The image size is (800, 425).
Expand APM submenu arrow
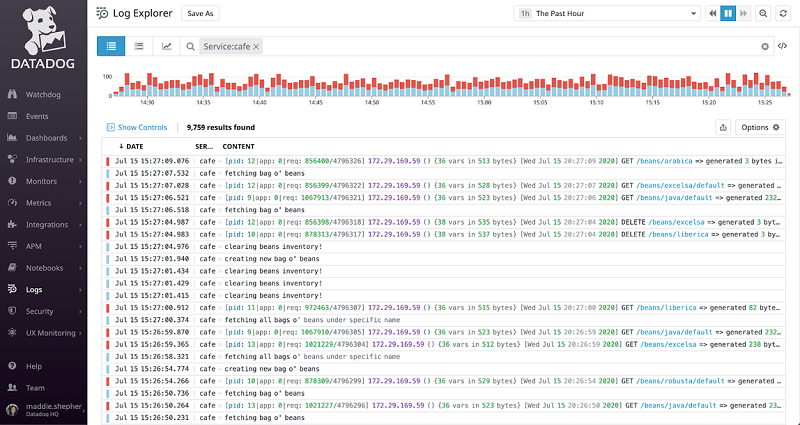pos(81,246)
